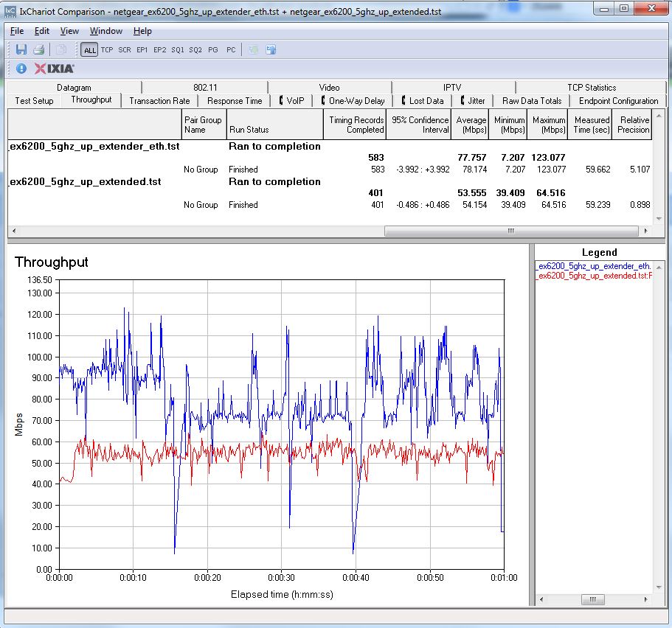Image resolution: width=672 pixels, height=628 pixels.
Task: Click the Pair Group Name column header
Action: click(x=204, y=125)
